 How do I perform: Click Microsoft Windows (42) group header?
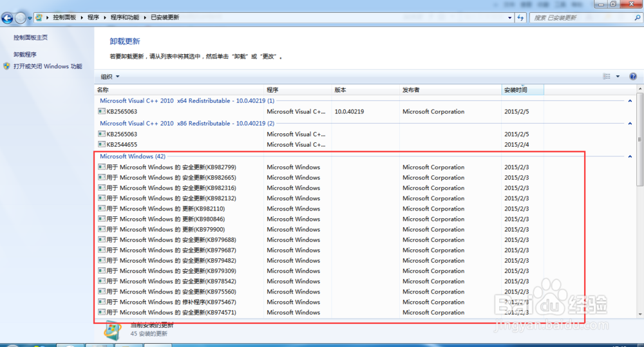click(132, 156)
